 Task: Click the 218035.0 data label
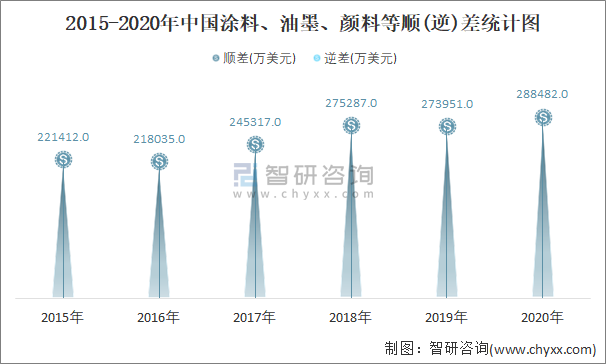(x=159, y=139)
